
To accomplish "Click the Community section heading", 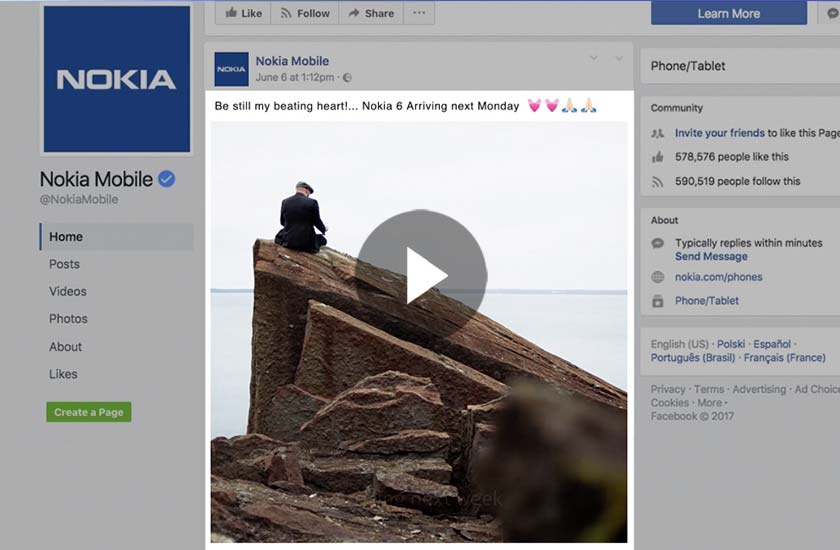I will [677, 108].
